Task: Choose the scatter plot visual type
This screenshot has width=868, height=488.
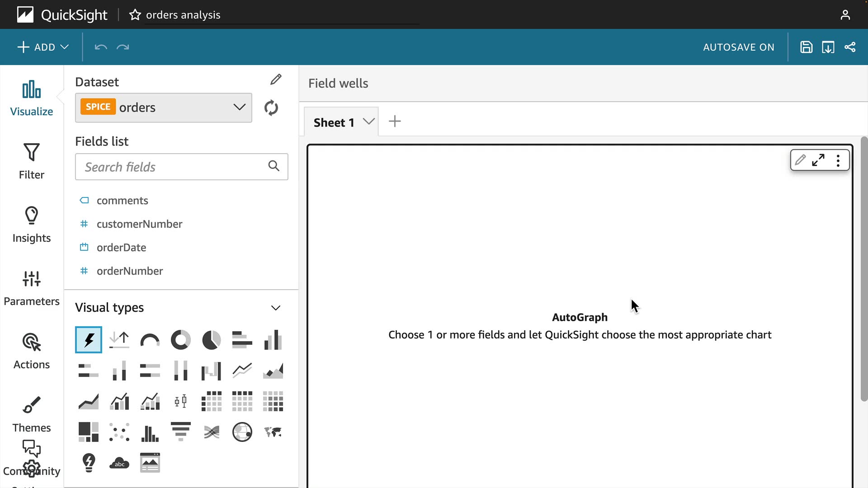Action: coord(119,432)
